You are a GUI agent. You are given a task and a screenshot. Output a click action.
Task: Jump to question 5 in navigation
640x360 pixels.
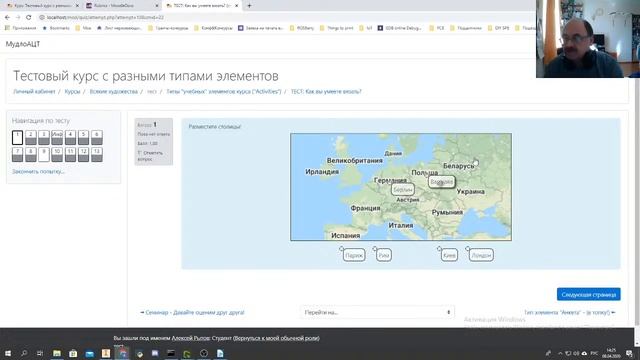[x=83, y=138]
